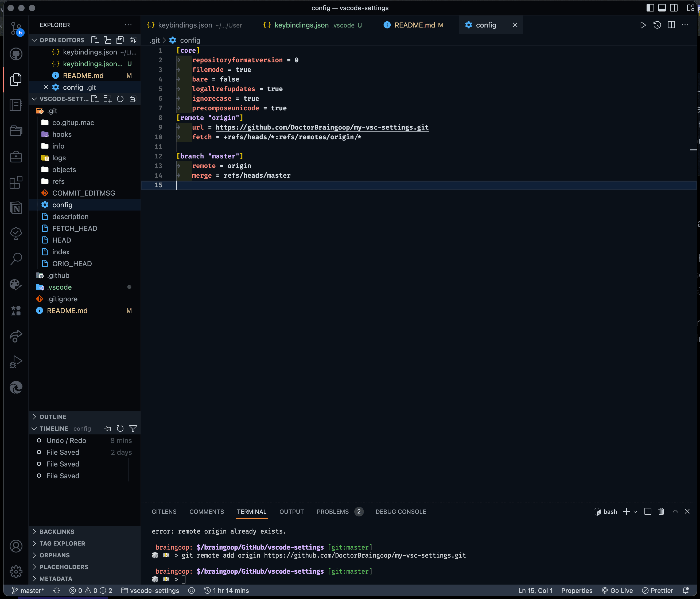Open the Explorer files icon

16,79
